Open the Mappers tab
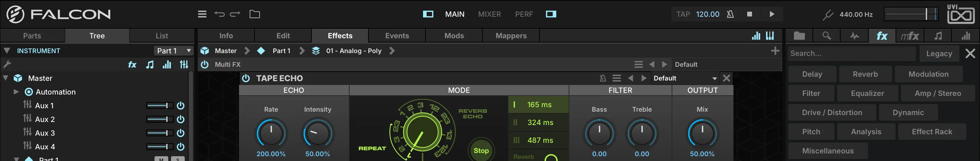Viewport: 980px width, 161px height. click(x=511, y=35)
